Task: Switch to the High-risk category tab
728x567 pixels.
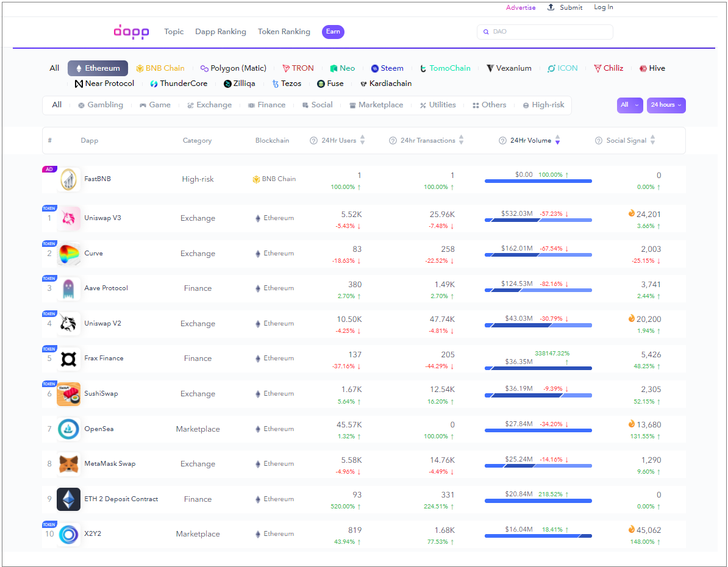Action: (544, 105)
